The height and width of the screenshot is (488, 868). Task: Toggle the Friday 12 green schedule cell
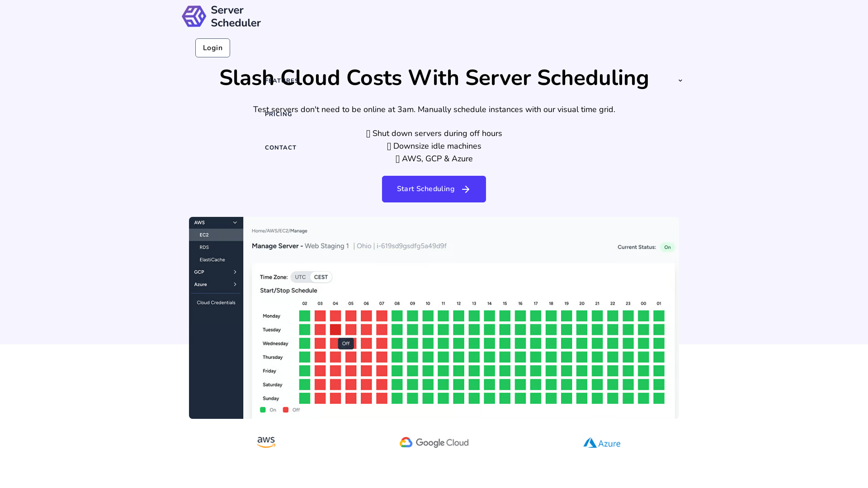click(458, 371)
